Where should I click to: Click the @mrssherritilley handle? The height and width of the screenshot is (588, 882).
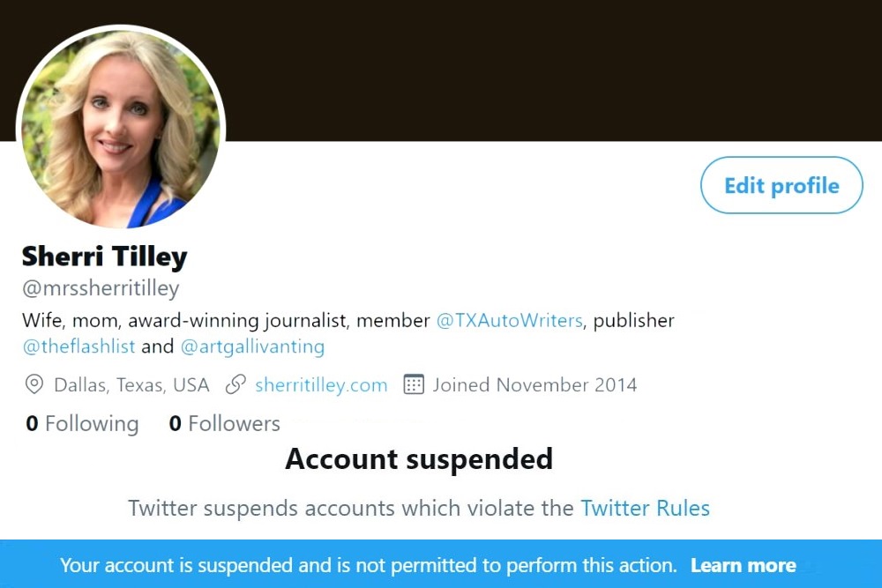101,288
